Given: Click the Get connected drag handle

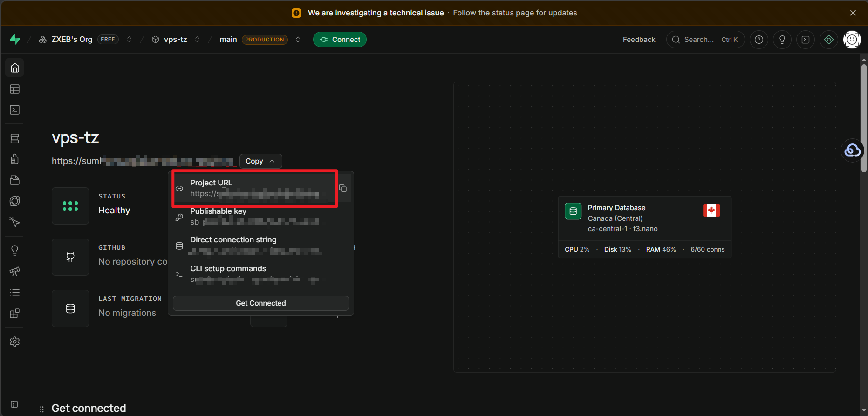Looking at the screenshot, I should [x=42, y=409].
